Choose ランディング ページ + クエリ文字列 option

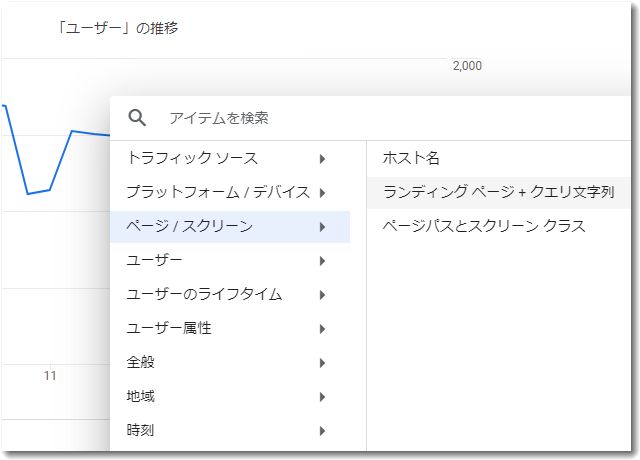click(499, 192)
